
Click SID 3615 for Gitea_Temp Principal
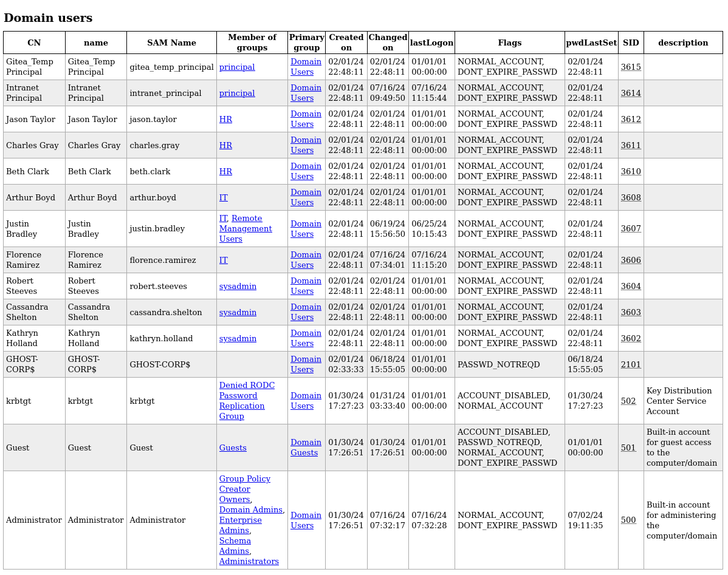coord(631,67)
